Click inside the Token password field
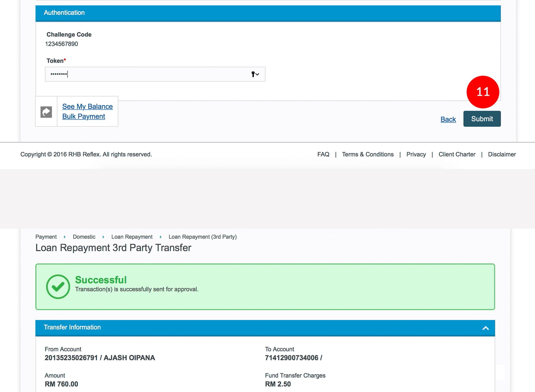Viewport: 535px width, 392px height. 149,74
